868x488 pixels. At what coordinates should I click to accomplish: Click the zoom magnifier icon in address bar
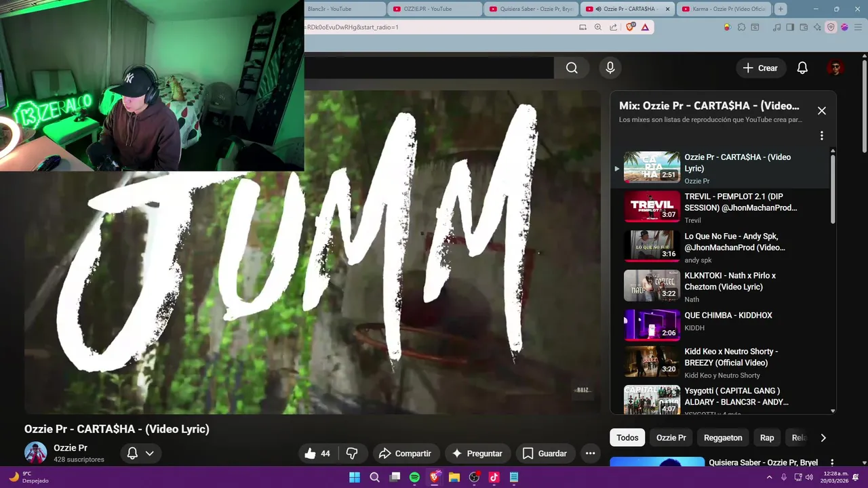point(597,27)
